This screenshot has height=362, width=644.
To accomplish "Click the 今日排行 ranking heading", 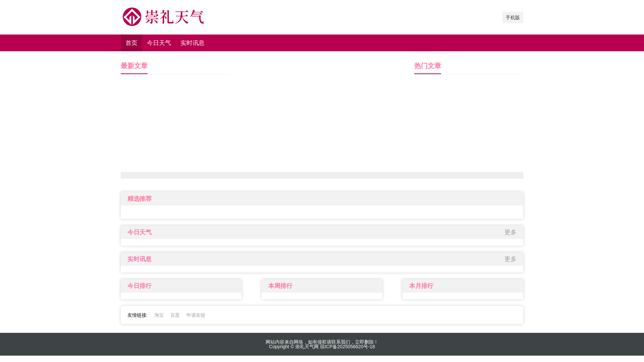I will pos(140,286).
